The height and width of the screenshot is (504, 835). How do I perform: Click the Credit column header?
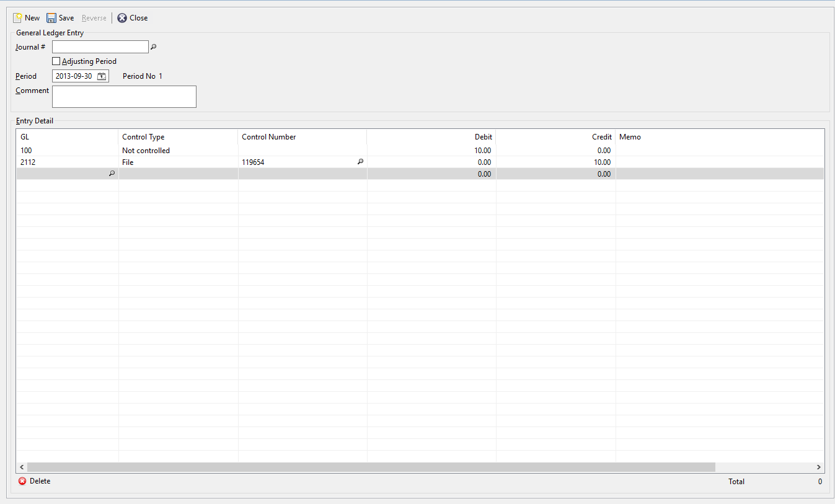pyautogui.click(x=556, y=137)
